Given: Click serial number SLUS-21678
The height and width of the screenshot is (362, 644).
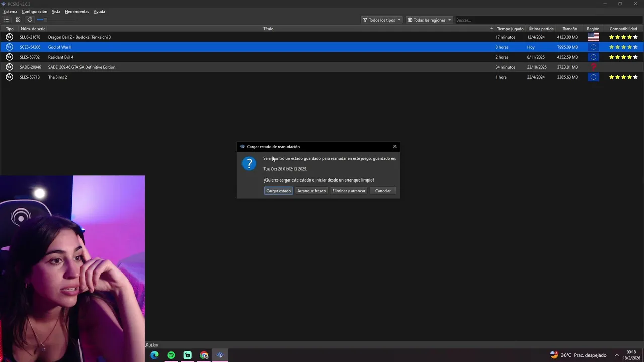Looking at the screenshot, I should [30, 37].
